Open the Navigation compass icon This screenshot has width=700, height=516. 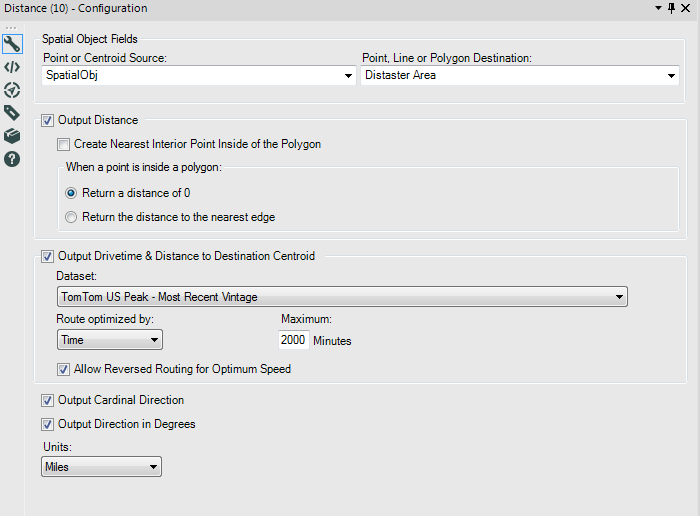pyautogui.click(x=12, y=90)
